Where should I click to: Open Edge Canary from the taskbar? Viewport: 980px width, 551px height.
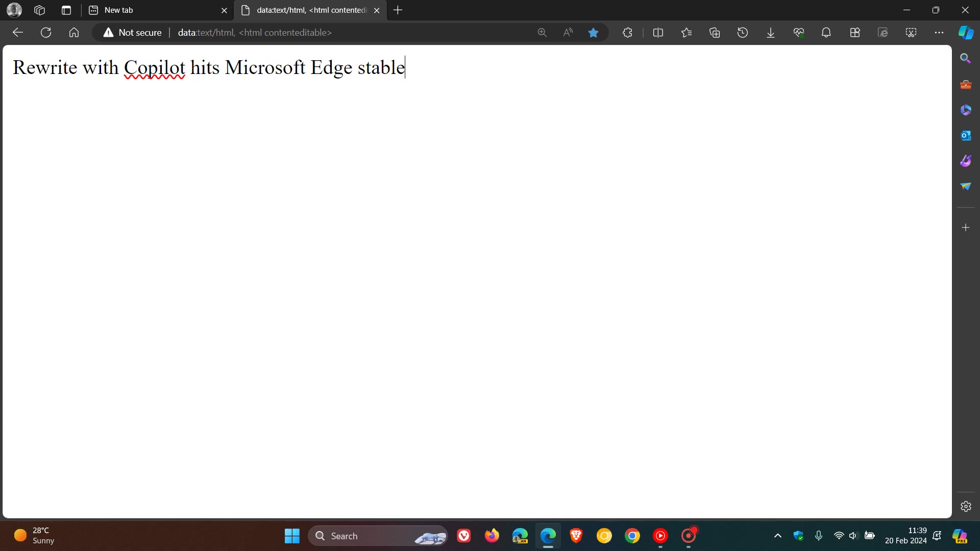(520, 536)
